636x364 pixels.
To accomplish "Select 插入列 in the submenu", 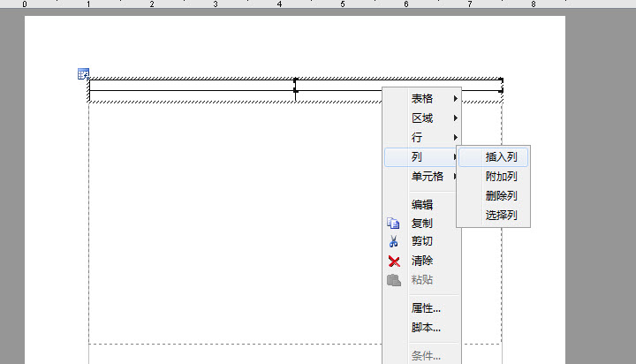I will 494,157.
